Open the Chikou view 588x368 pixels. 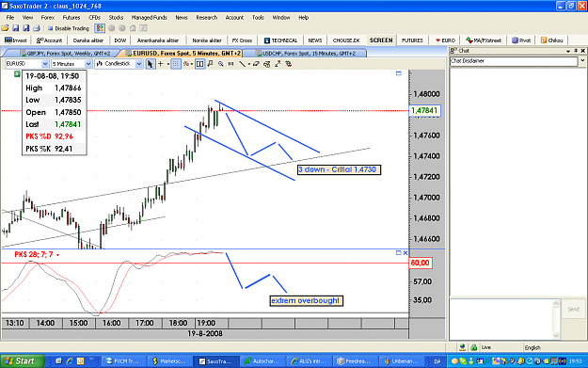(551, 40)
